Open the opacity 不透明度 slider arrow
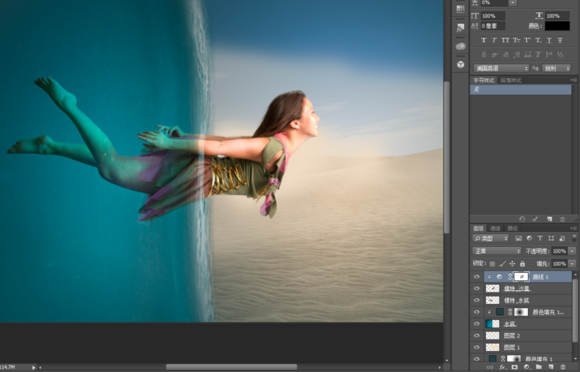Screen dimensions: 580x372 pyautogui.click(x=572, y=251)
